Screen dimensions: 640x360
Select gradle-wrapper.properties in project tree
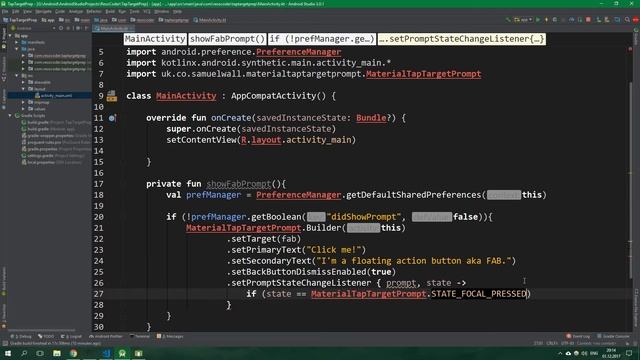pyautogui.click(x=49, y=136)
